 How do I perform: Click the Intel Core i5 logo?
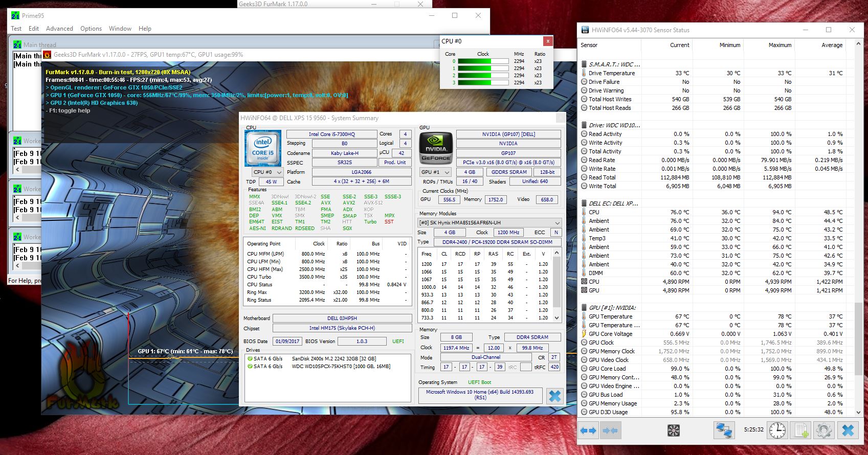263,148
